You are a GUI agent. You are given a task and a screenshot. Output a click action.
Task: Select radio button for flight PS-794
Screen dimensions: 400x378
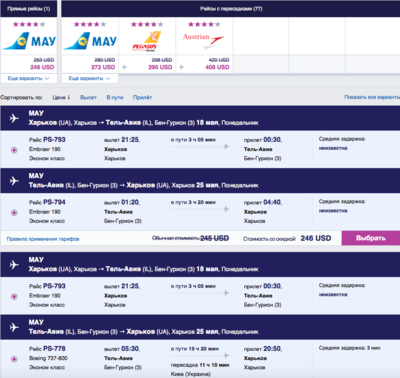tap(14, 213)
